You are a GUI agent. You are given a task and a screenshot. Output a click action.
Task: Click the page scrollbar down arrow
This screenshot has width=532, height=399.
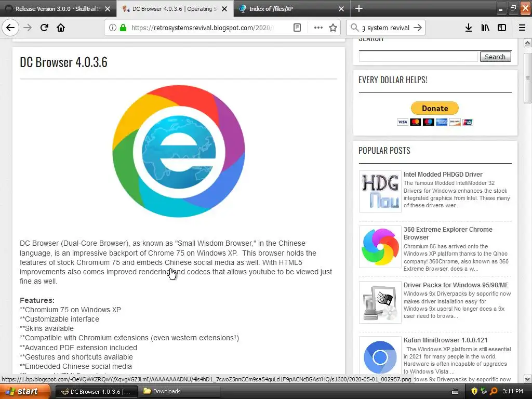[528, 379]
